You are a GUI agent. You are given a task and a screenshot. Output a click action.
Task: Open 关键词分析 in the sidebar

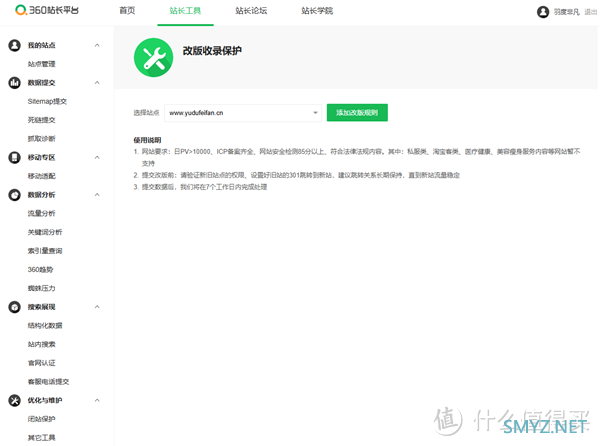[45, 232]
